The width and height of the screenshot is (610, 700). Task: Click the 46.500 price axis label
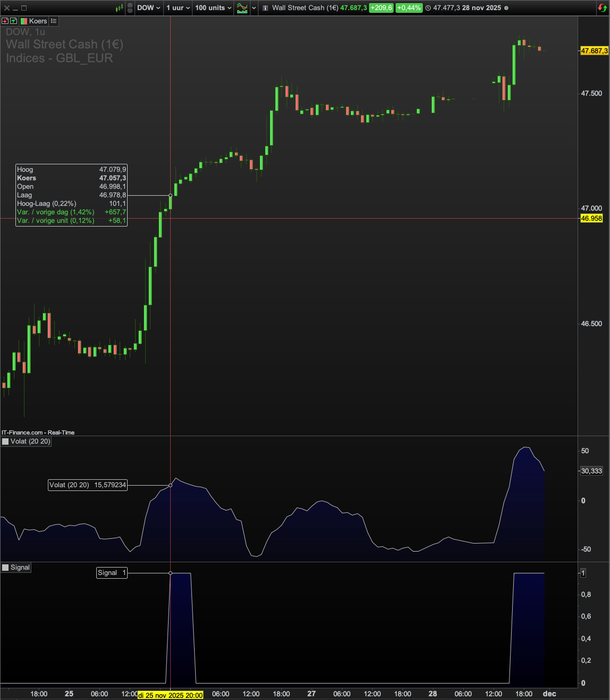[591, 324]
